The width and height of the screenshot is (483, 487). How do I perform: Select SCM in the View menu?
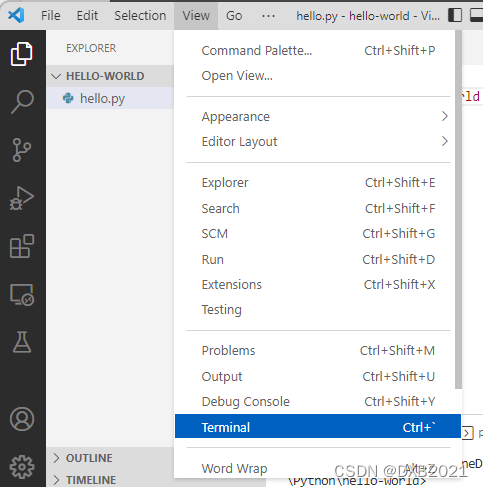click(318, 234)
